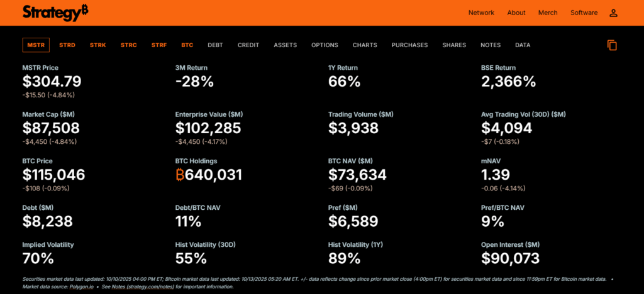The width and height of the screenshot is (644, 294).
Task: Open the STRK tab
Action: coord(98,45)
